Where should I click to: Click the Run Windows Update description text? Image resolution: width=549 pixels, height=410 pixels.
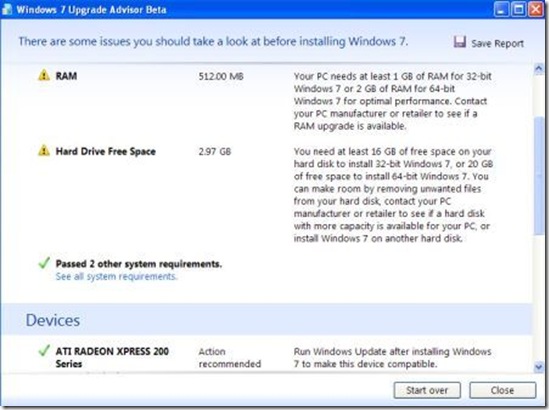(x=392, y=357)
